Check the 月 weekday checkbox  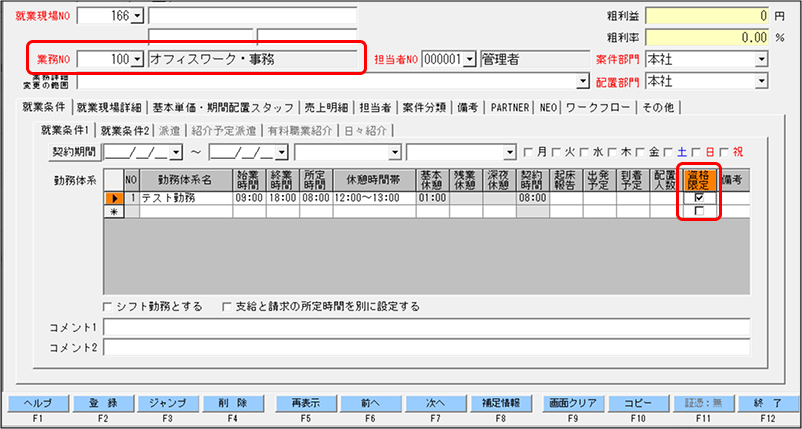coord(528,152)
